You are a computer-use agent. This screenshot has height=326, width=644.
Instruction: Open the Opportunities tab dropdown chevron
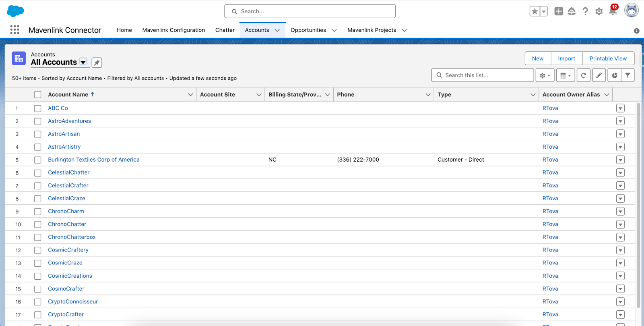pos(334,30)
